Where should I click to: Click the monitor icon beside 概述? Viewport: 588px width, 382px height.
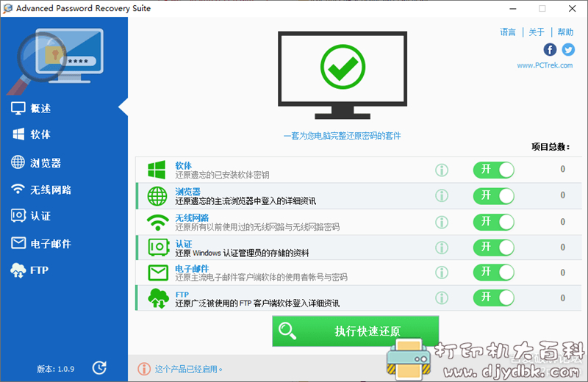click(x=18, y=108)
